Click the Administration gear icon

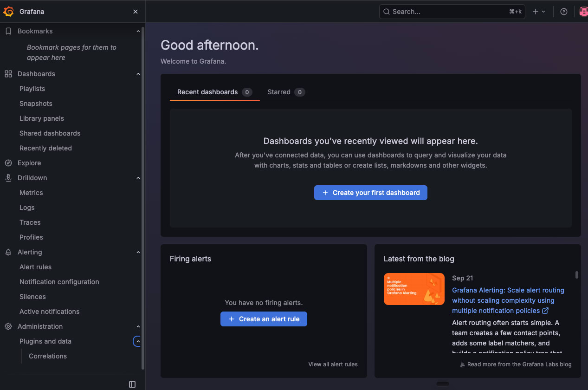coord(8,326)
